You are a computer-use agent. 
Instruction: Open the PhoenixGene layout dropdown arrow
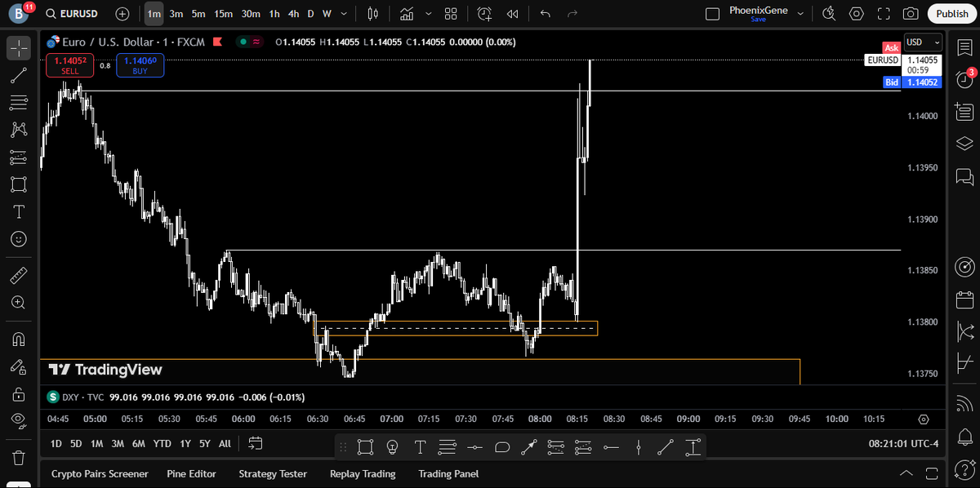[800, 14]
